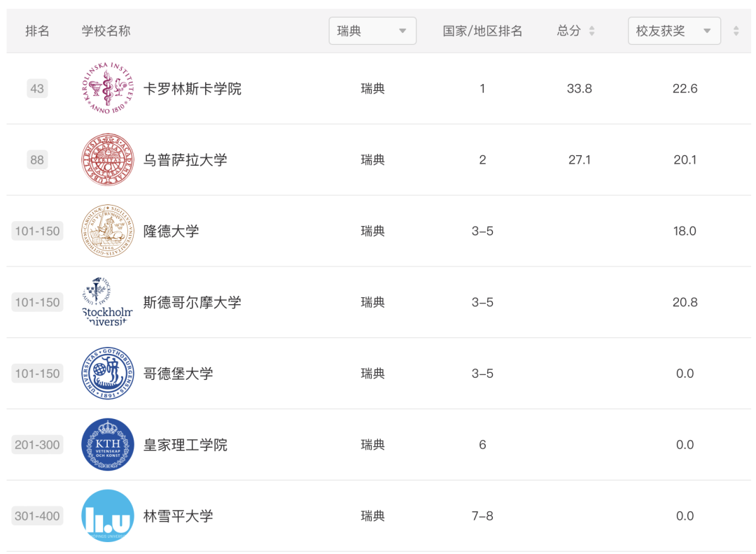Screen dimensions: 756x554
Task: Click the Uppsala University seal logo
Action: 108,159
